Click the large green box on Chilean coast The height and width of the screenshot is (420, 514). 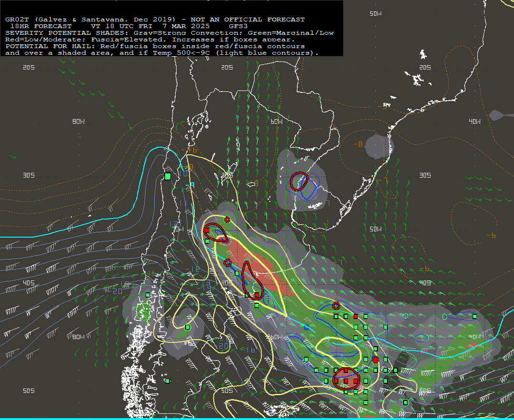[x=168, y=176]
